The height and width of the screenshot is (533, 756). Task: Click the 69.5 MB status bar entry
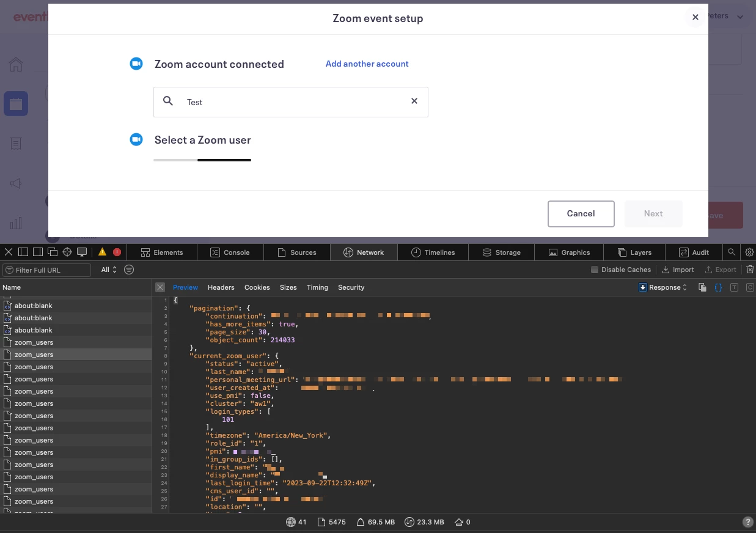[x=375, y=522]
